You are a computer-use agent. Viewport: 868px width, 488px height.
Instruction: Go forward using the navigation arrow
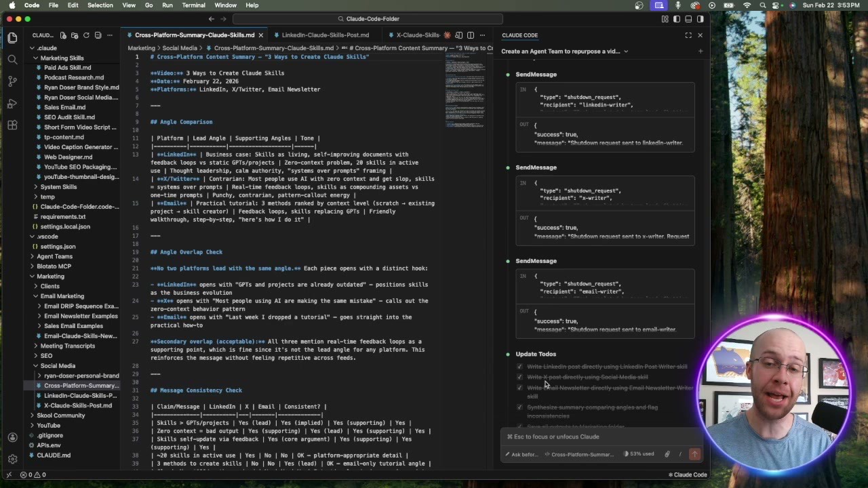click(x=224, y=19)
